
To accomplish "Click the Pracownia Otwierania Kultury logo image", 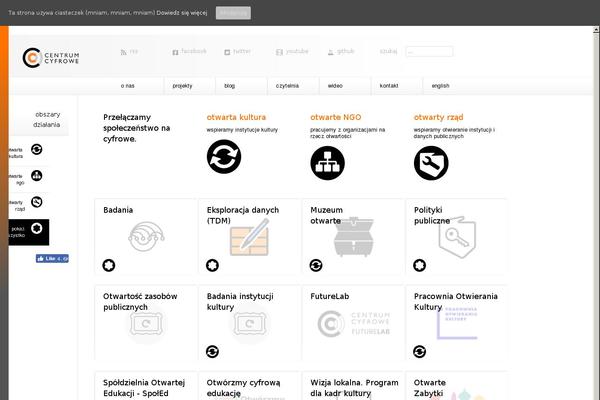I will [x=457, y=323].
